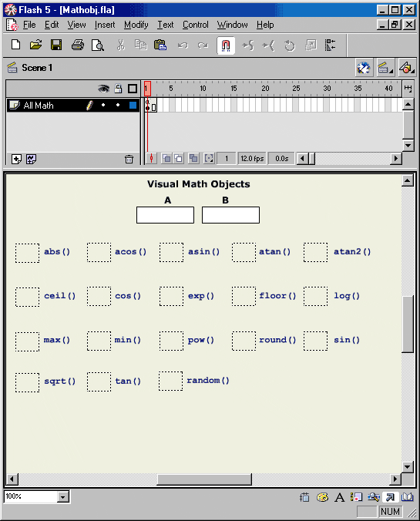This screenshot has width=420, height=521.
Task: Toggle visibility dot of All Math layer
Action: click(103, 105)
